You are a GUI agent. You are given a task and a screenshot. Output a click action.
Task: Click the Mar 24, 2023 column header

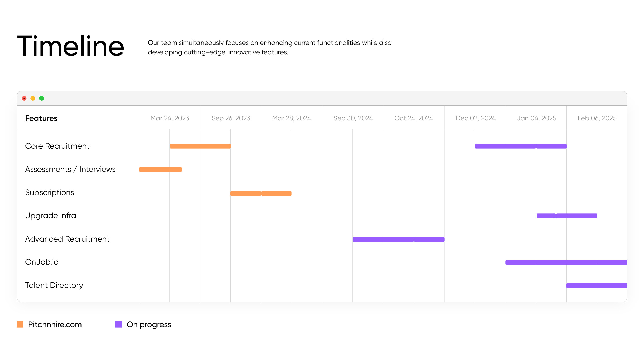pos(170,118)
